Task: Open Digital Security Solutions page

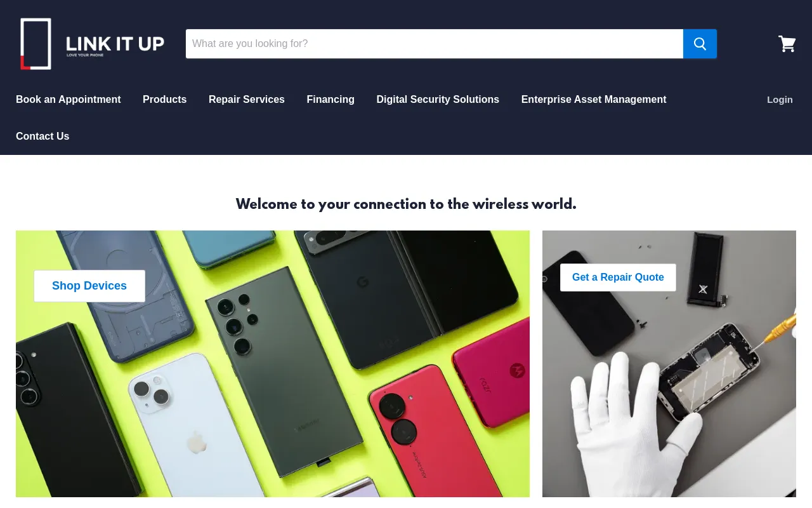Action: click(438, 100)
